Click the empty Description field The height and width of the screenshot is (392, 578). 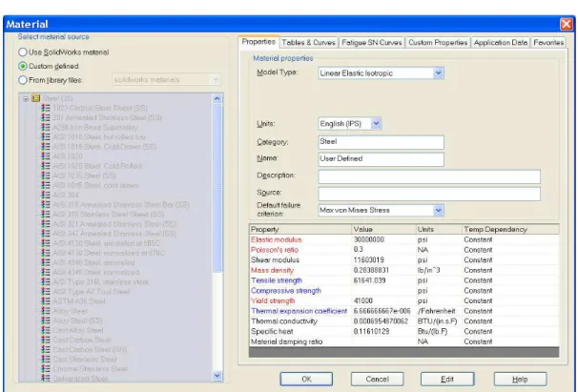coord(429,176)
